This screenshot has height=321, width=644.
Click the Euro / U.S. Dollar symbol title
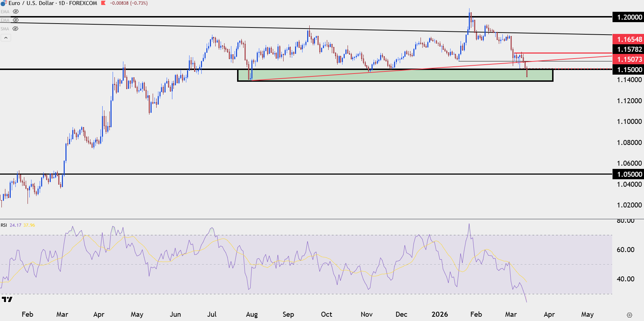(31, 3)
